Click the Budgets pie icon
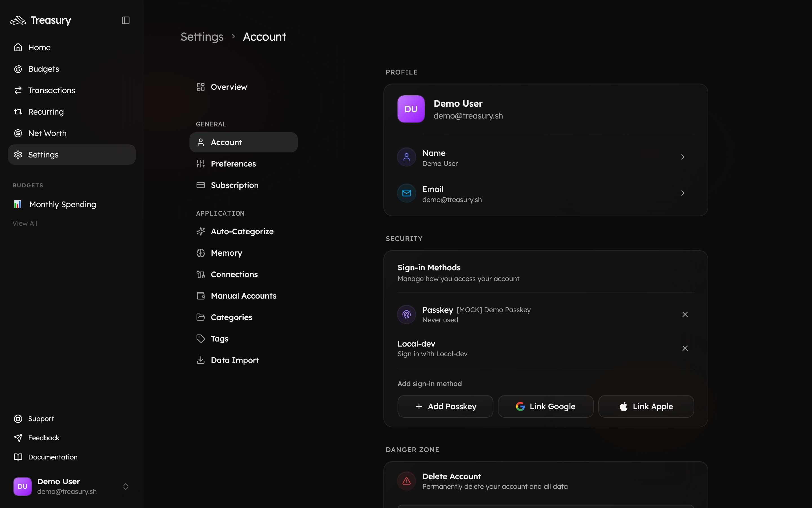The image size is (812, 508). [x=18, y=69]
